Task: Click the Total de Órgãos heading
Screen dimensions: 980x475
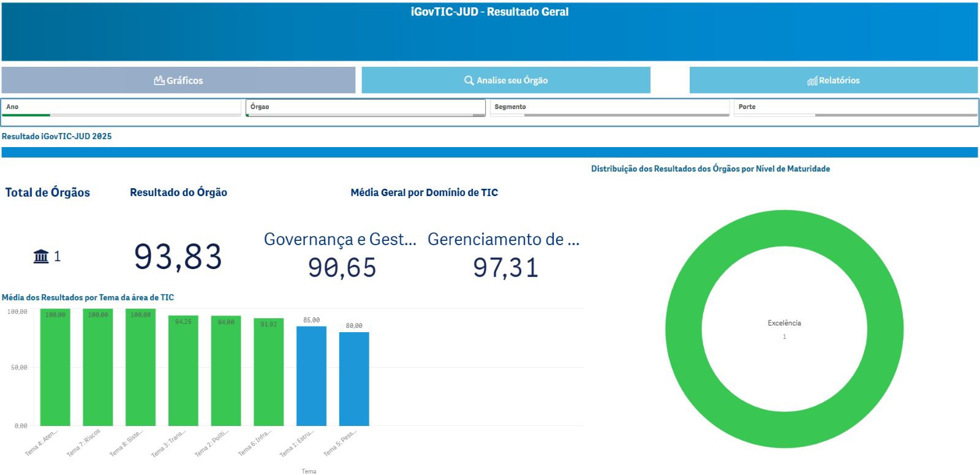Action: [x=48, y=192]
